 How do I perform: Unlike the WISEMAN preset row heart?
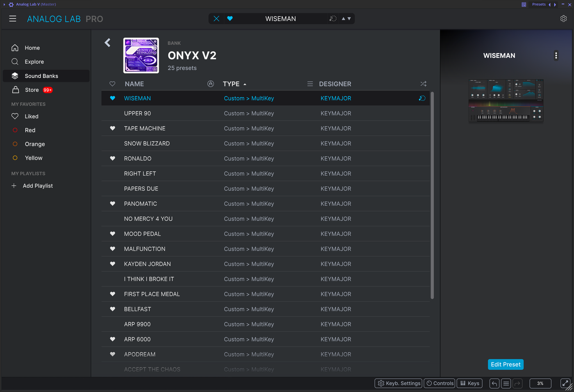112,98
